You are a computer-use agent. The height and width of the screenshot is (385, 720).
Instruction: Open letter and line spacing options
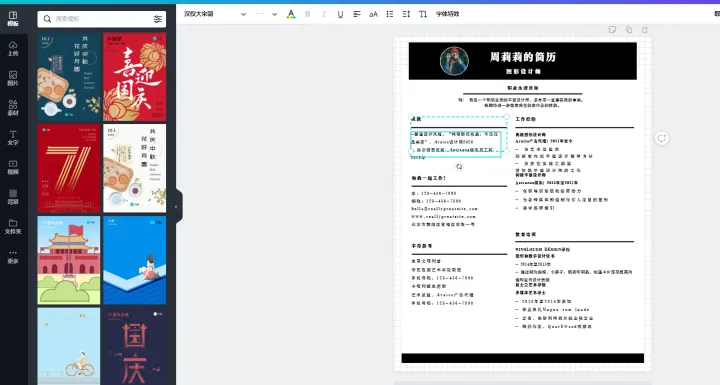(406, 14)
